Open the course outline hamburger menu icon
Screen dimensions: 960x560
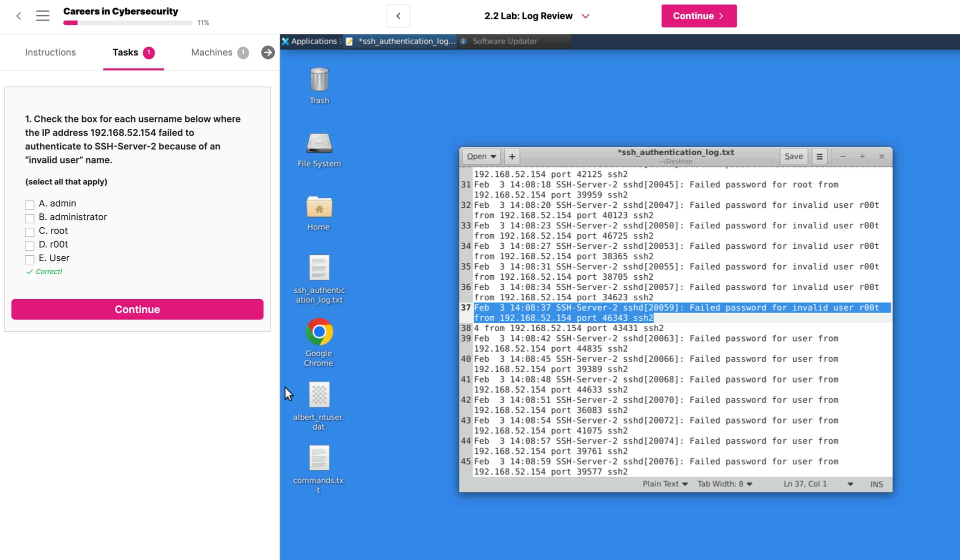pyautogui.click(x=42, y=16)
